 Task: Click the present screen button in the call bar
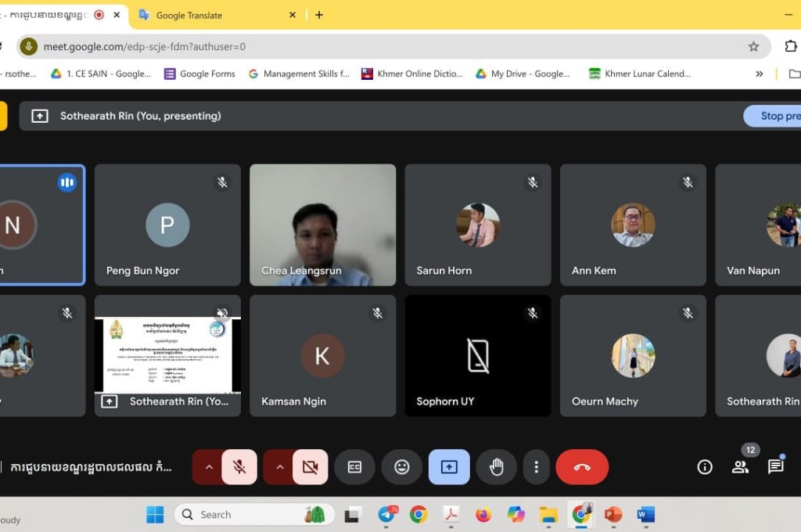(x=449, y=466)
